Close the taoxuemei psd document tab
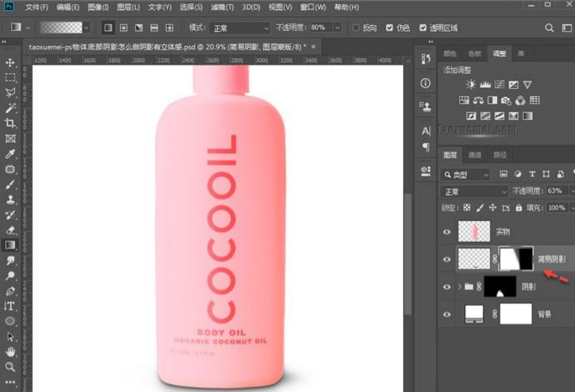The height and width of the screenshot is (392, 575). click(x=313, y=47)
